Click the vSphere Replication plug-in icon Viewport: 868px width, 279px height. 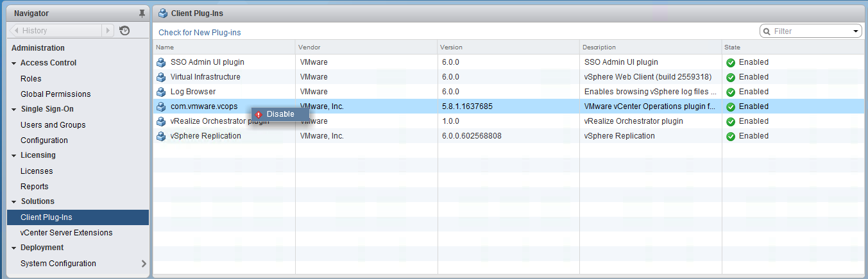[161, 136]
